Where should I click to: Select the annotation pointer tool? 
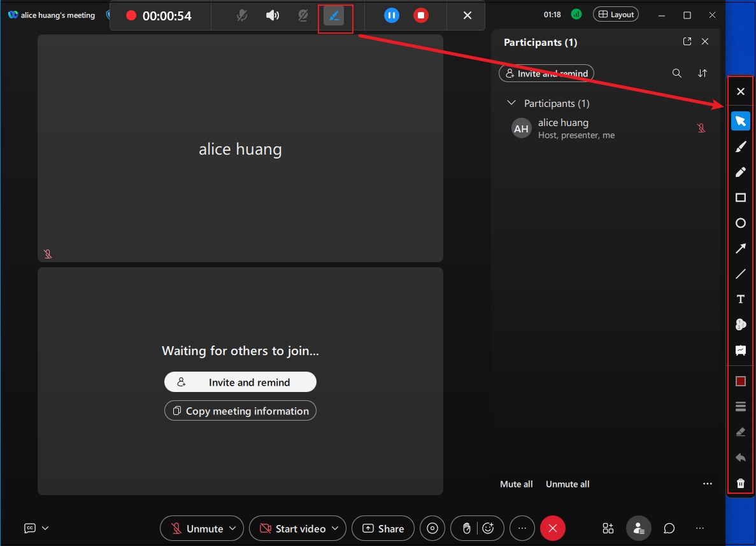[740, 121]
